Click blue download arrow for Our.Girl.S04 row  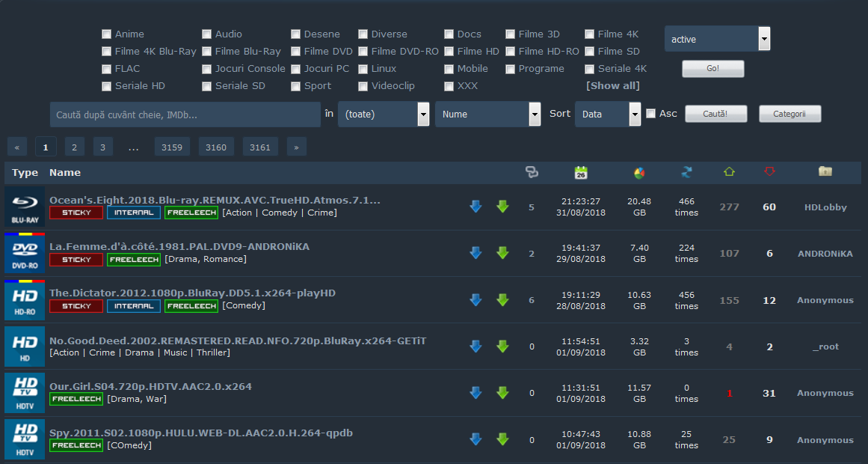point(475,393)
